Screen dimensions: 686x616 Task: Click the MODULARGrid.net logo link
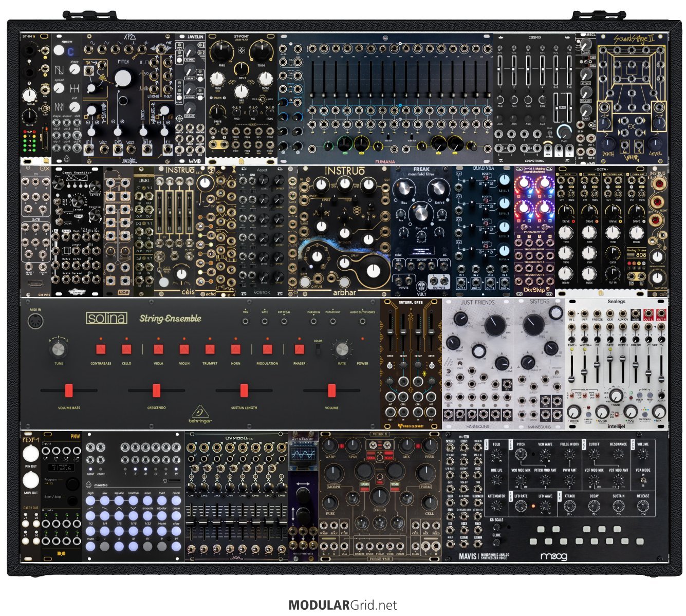click(x=343, y=605)
